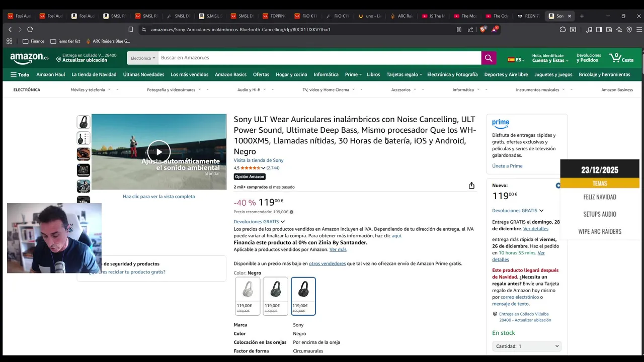Click the magnifier search button on Amazon
This screenshot has width=644, height=362.
(489, 58)
